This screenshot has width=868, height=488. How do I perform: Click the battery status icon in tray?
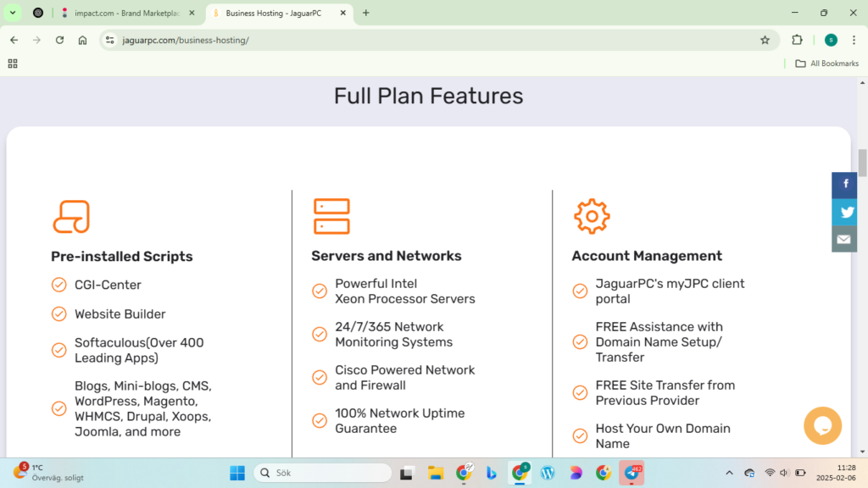pos(800,473)
